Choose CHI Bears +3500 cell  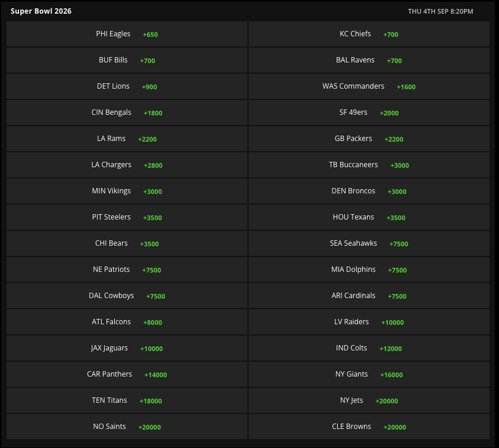pyautogui.click(x=127, y=243)
